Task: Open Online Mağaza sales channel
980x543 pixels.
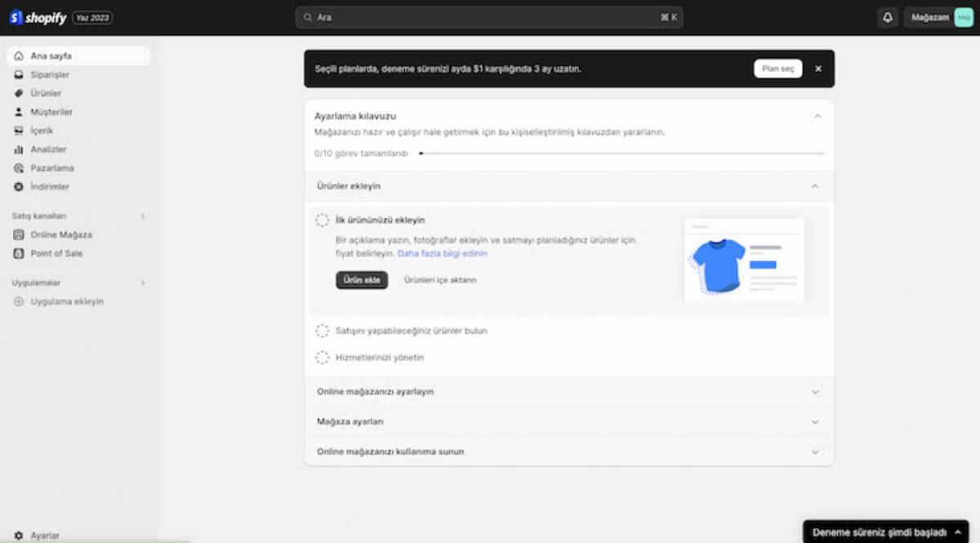Action: pyautogui.click(x=60, y=234)
